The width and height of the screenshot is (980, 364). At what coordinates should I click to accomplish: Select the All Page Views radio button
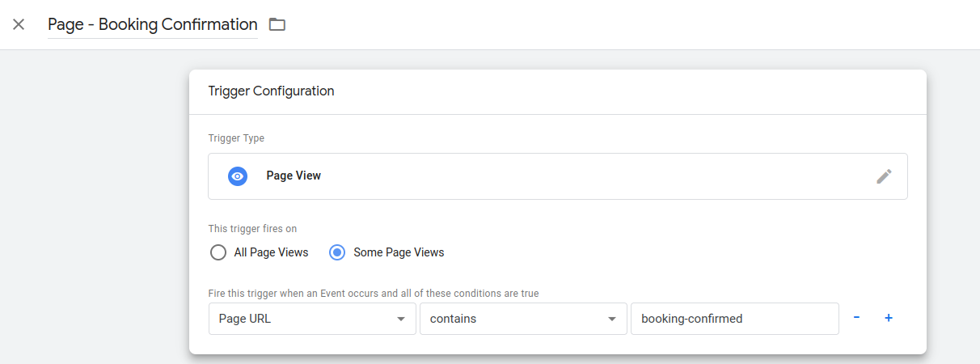pyautogui.click(x=218, y=252)
